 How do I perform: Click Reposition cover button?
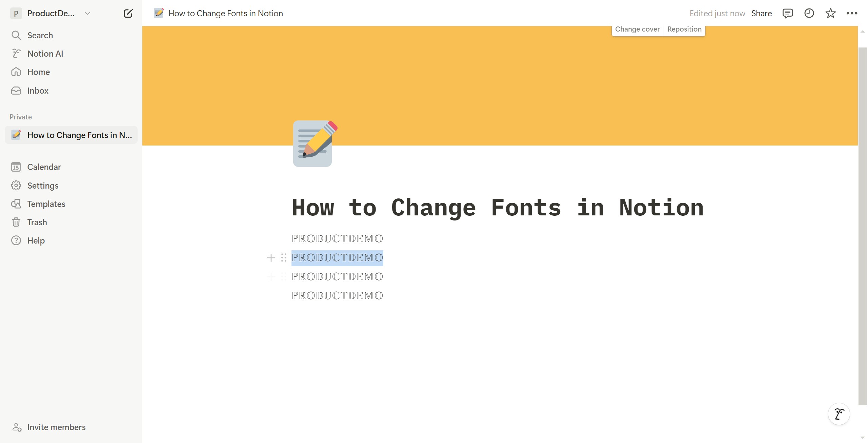tap(684, 29)
